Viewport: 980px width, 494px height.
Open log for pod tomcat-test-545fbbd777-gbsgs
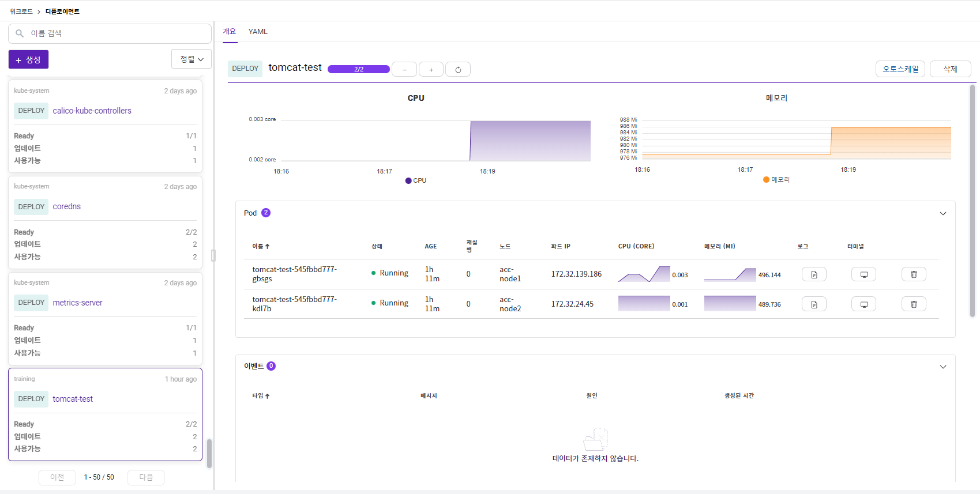coord(814,274)
